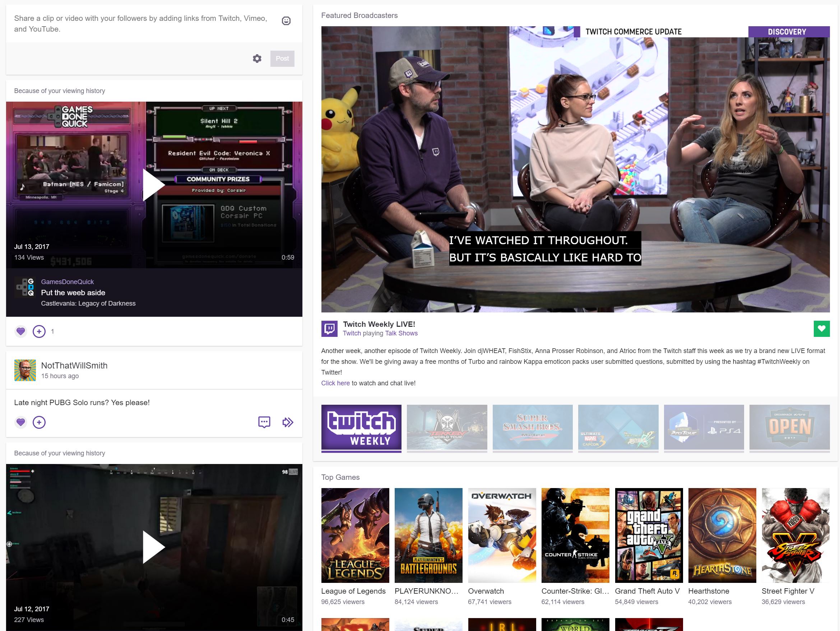The height and width of the screenshot is (631, 840).
Task: Open post settings gear icon
Action: click(x=257, y=59)
